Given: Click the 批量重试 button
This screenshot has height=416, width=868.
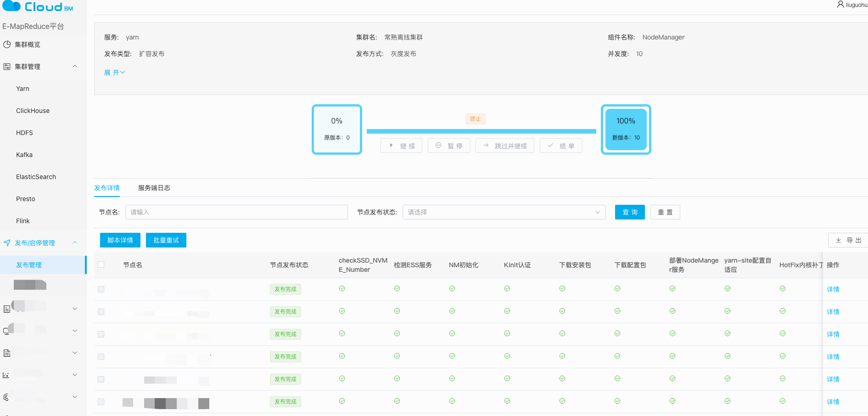Looking at the screenshot, I should (166, 240).
